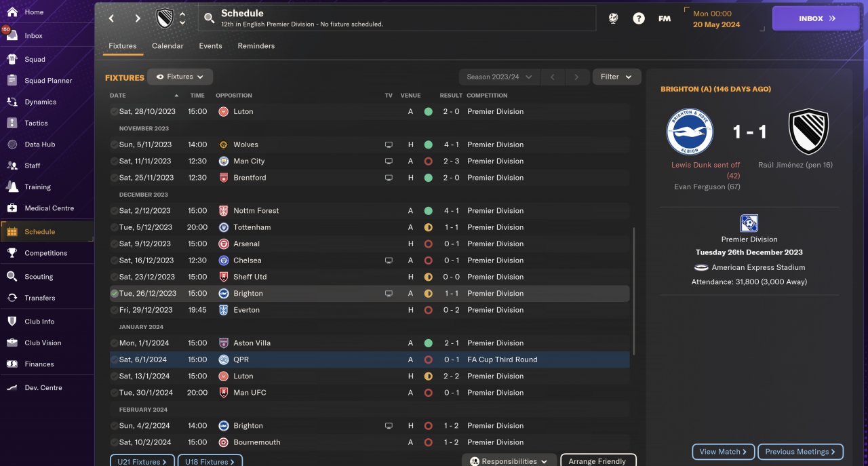The image size is (868, 466).
Task: Open the Medical Centre sidebar icon
Action: point(12,208)
